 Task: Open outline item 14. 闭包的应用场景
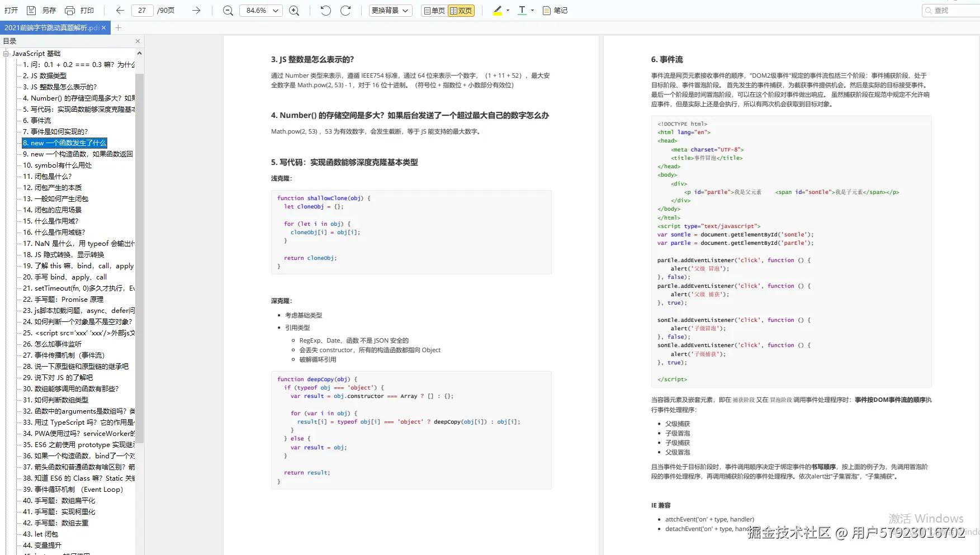(52, 210)
